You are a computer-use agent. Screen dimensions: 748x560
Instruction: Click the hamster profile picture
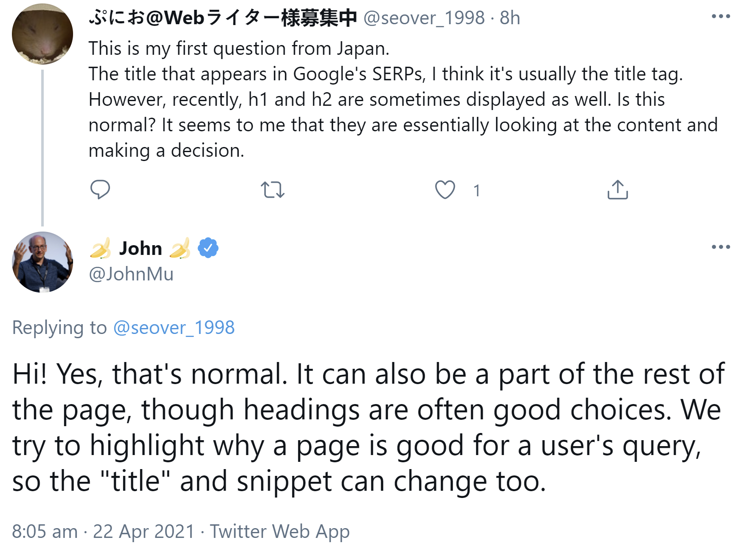(x=42, y=34)
